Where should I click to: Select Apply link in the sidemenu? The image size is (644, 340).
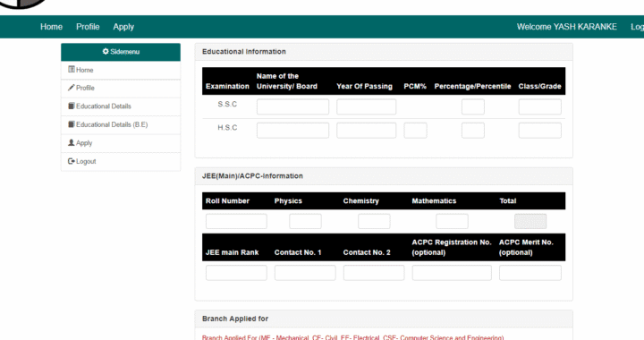[x=84, y=143]
